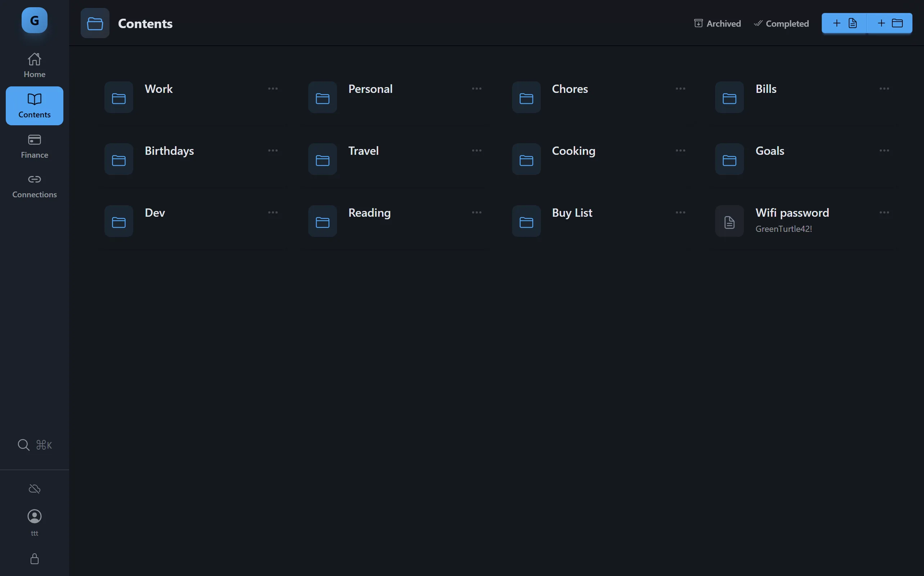
Task: Click the Wifi password note file icon
Action: [x=729, y=221]
